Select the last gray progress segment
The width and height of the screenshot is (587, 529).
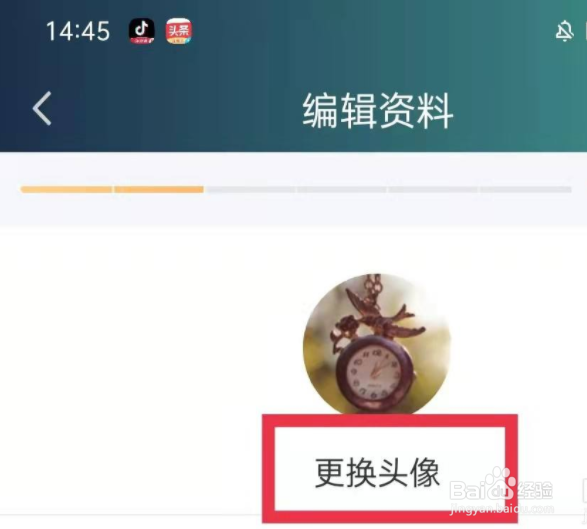point(526,189)
